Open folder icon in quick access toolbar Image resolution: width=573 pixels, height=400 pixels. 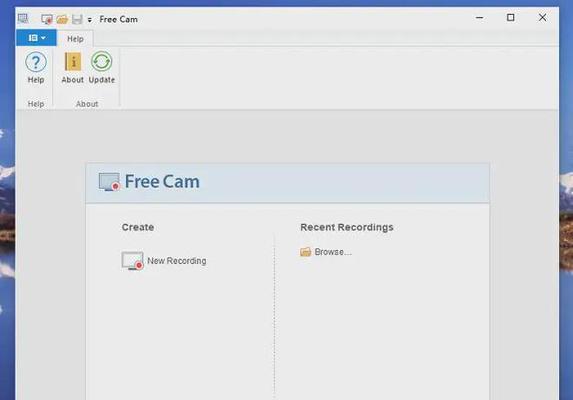pos(62,19)
